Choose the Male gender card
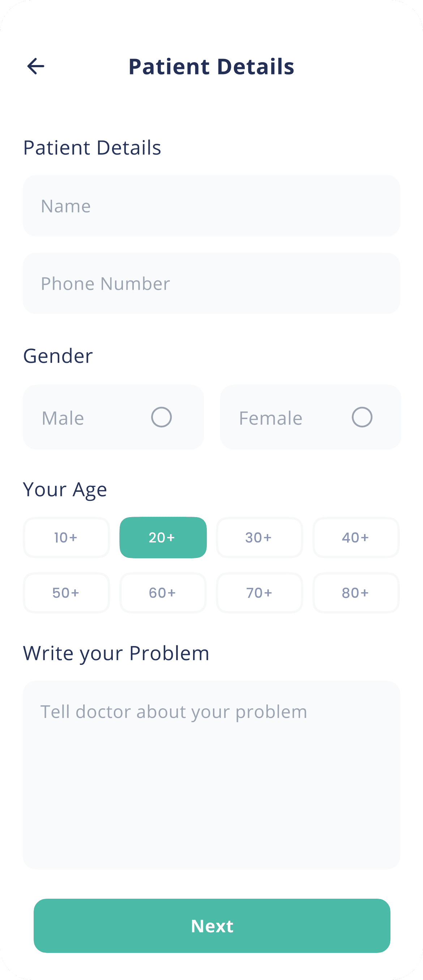 click(x=114, y=417)
